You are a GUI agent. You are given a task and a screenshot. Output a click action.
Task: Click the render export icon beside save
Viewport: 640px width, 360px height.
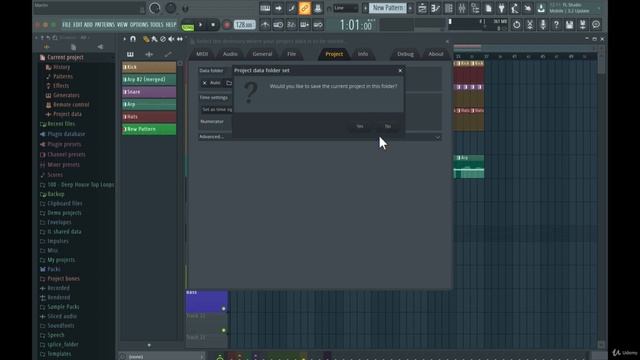coord(582,25)
